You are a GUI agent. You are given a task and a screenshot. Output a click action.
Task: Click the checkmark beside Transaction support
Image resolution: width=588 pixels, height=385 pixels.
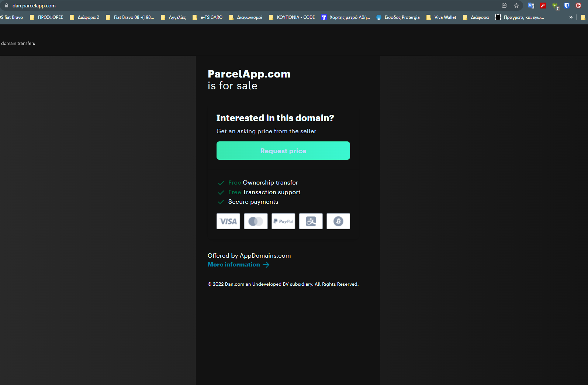[x=221, y=192]
